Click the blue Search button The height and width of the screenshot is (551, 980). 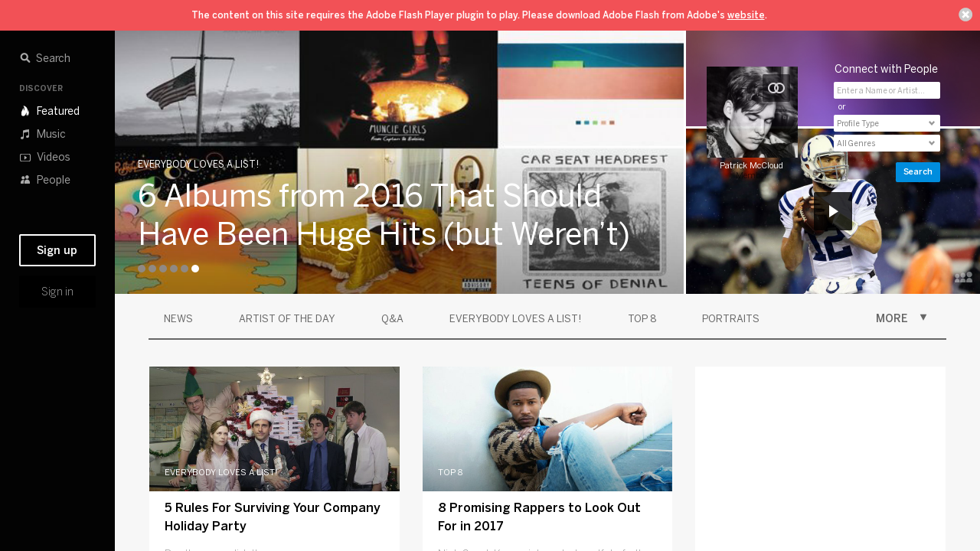[x=918, y=172]
